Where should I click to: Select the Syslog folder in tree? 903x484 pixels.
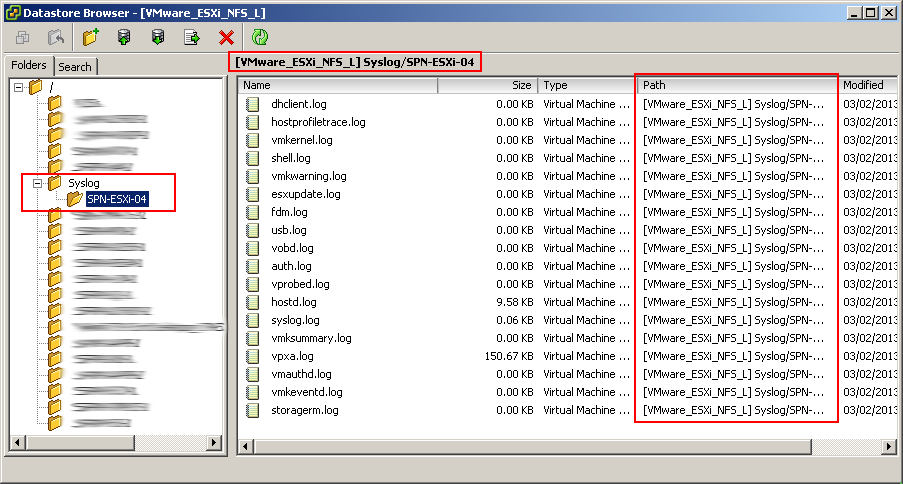(84, 183)
